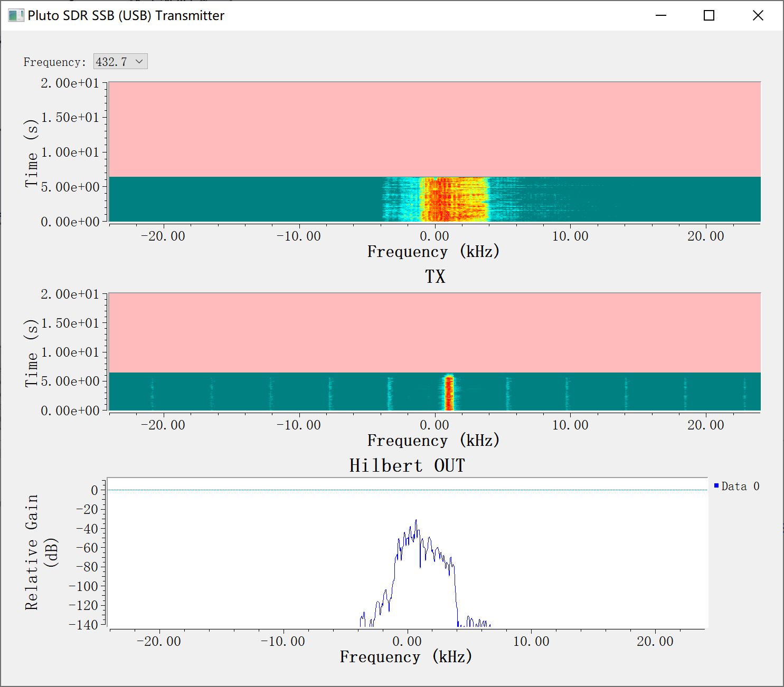Close the Pluto SDR Transmitter window
Viewport: 784px width, 687px height.
point(758,15)
